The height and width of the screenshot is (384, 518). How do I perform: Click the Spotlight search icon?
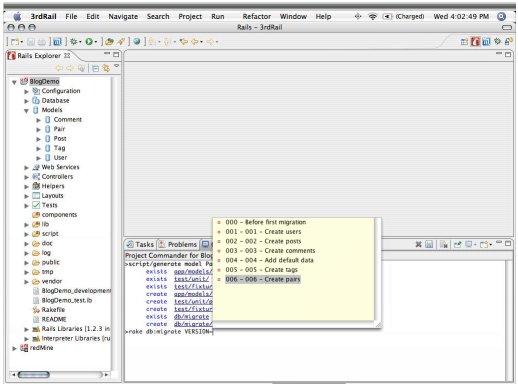point(501,16)
